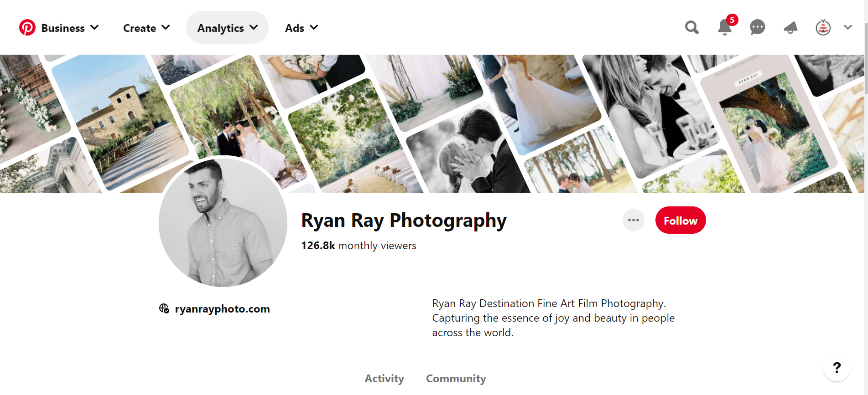
Task: Switch to the Community tab
Action: (456, 379)
